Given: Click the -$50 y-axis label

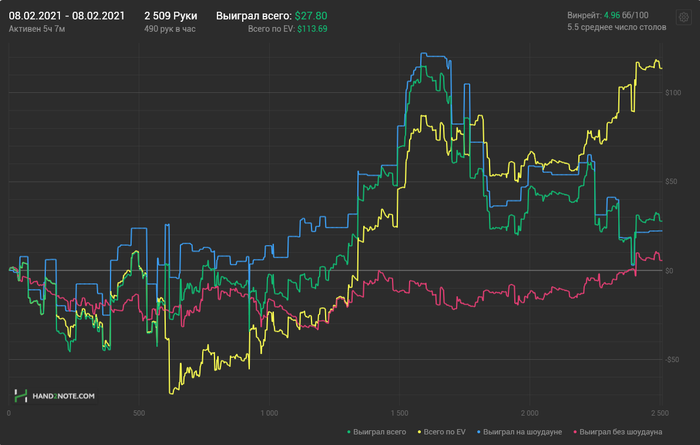Looking at the screenshot, I should tap(672, 360).
